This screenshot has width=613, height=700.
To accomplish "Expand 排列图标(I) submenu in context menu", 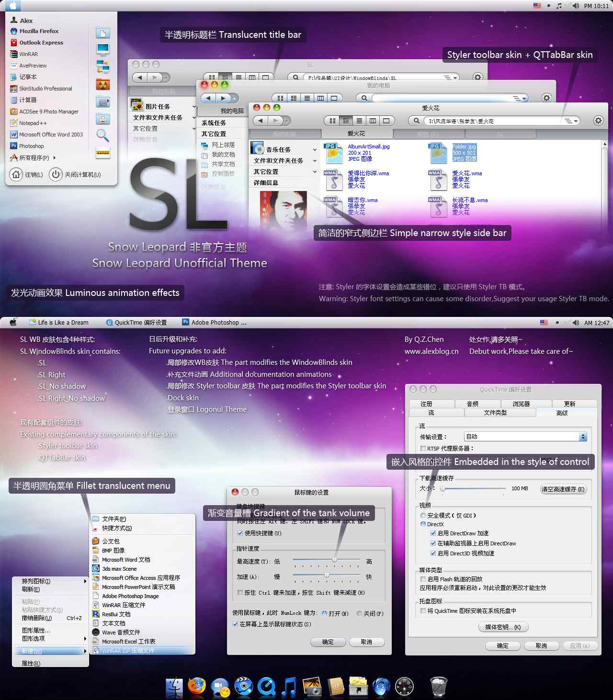I will tap(85, 581).
